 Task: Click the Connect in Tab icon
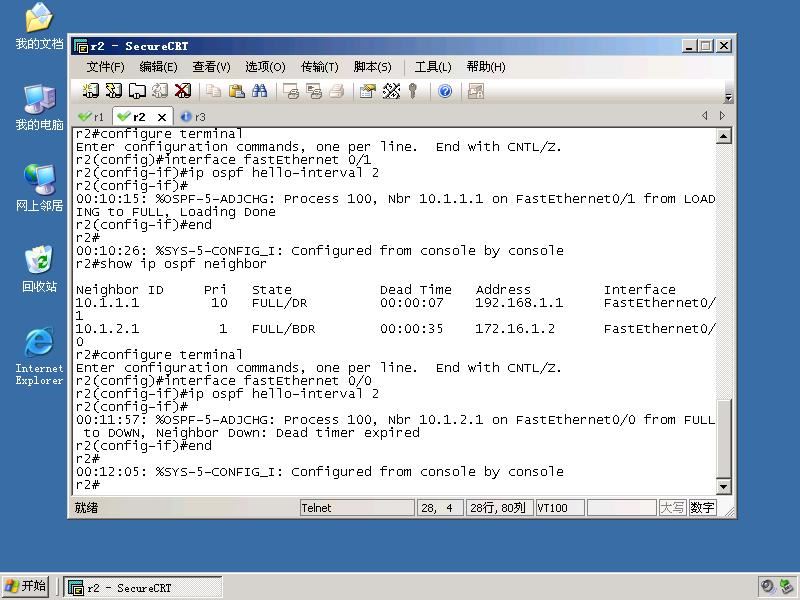[x=137, y=91]
